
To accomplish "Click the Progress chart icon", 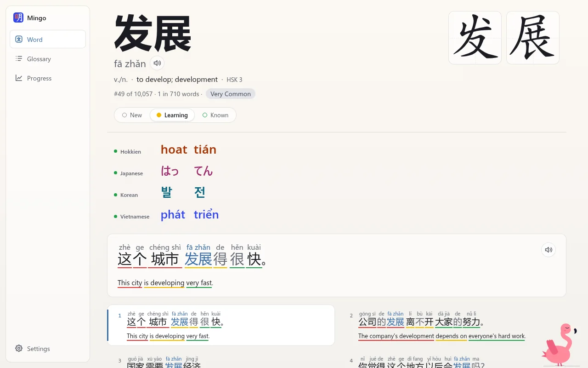I will pos(19,78).
